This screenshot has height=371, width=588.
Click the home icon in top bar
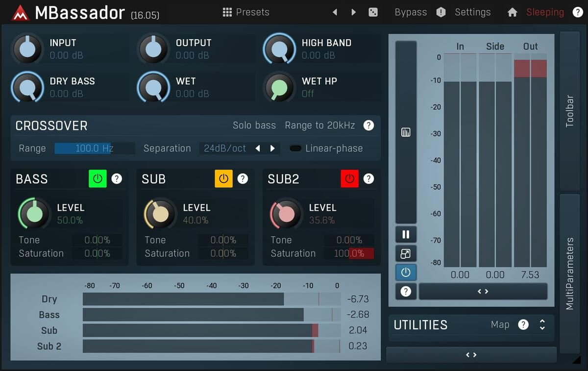click(512, 12)
